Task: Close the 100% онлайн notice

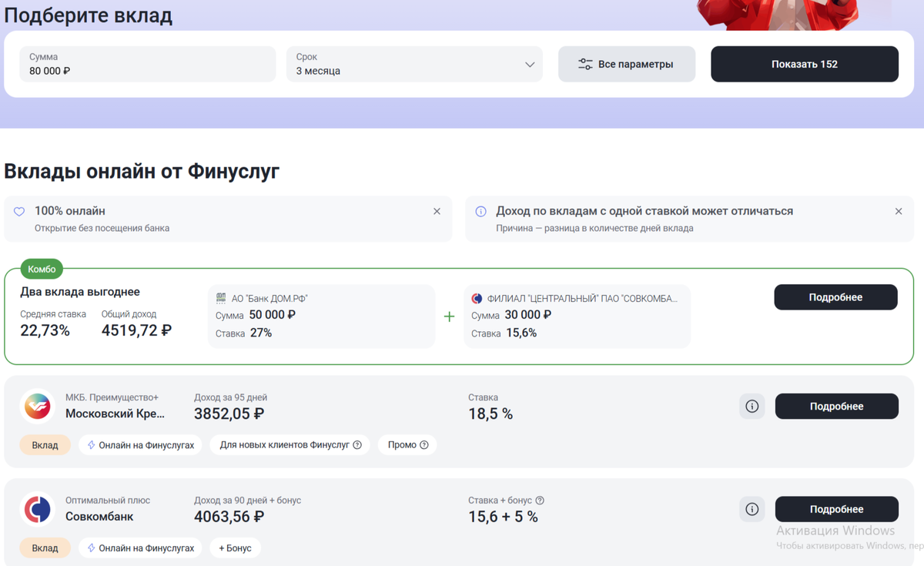Action: tap(437, 211)
